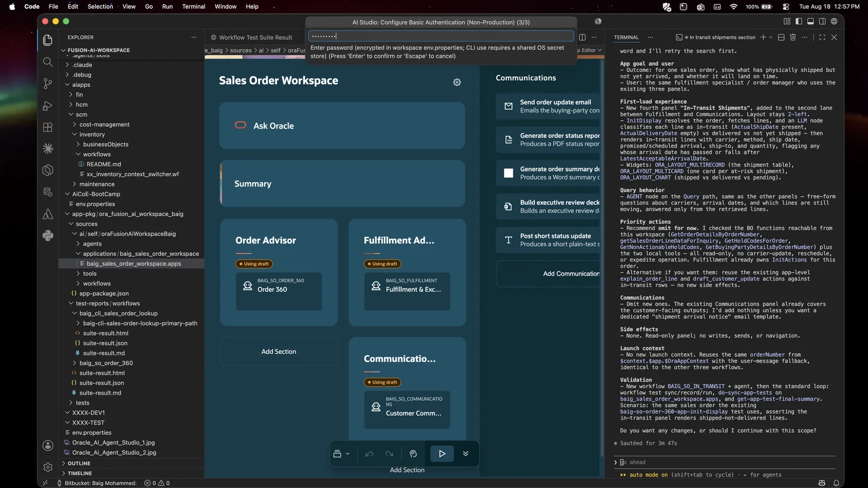Collapse the toolbar with double chevron
Image resolution: width=868 pixels, height=488 pixels.
tap(465, 454)
